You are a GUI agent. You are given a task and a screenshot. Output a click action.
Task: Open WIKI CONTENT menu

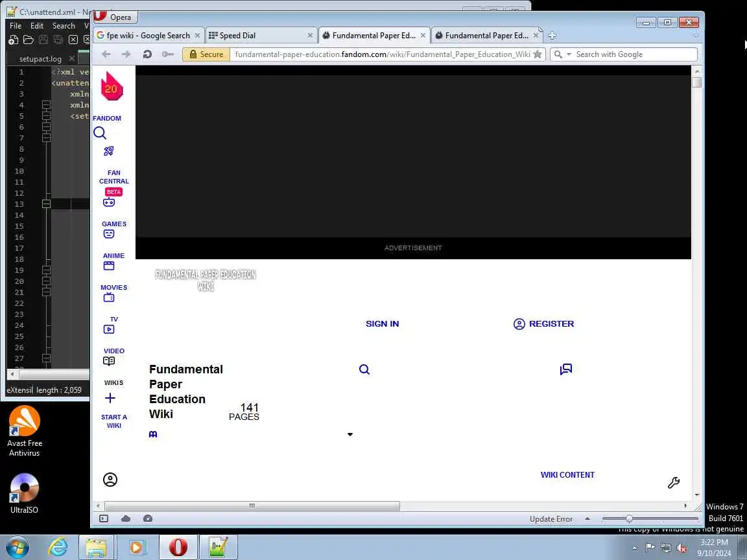(567, 474)
